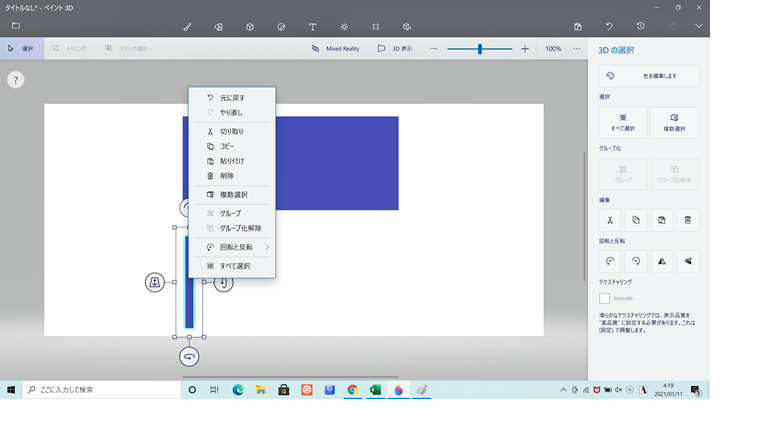Screen dimensions: 760x428
Task: Flip horizontal using side panel icon
Action: click(662, 261)
